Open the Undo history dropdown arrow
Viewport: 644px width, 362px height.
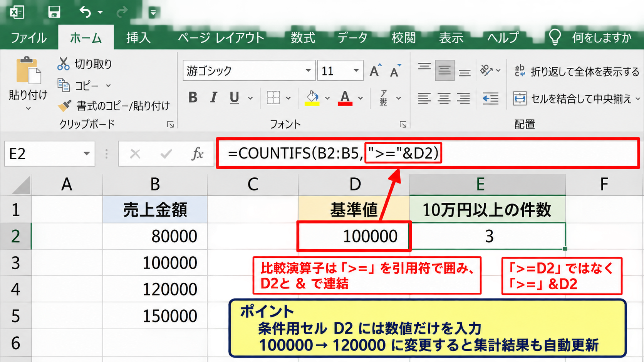click(x=100, y=12)
